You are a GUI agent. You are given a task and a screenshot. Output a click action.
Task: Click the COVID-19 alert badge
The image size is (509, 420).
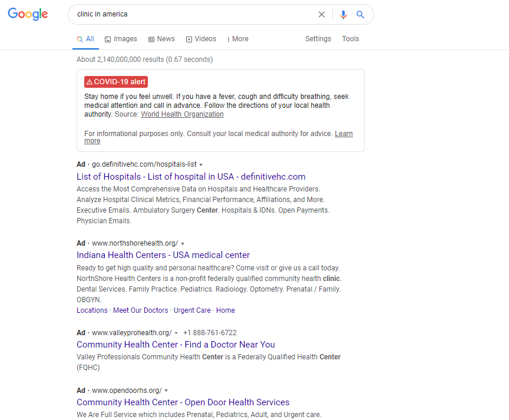tap(116, 82)
